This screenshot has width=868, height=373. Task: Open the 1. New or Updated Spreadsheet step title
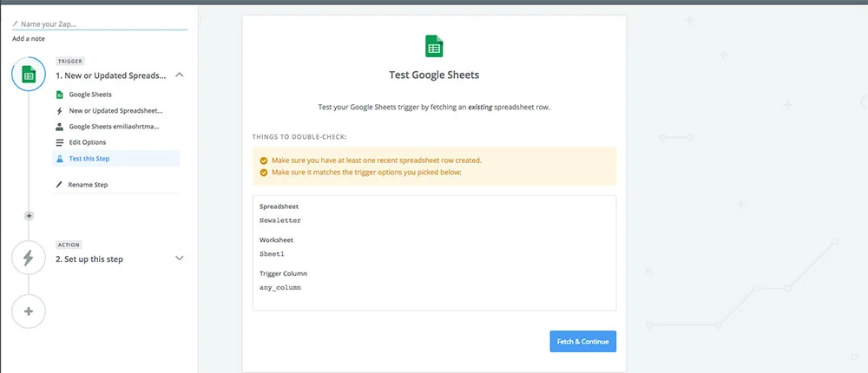coord(111,75)
